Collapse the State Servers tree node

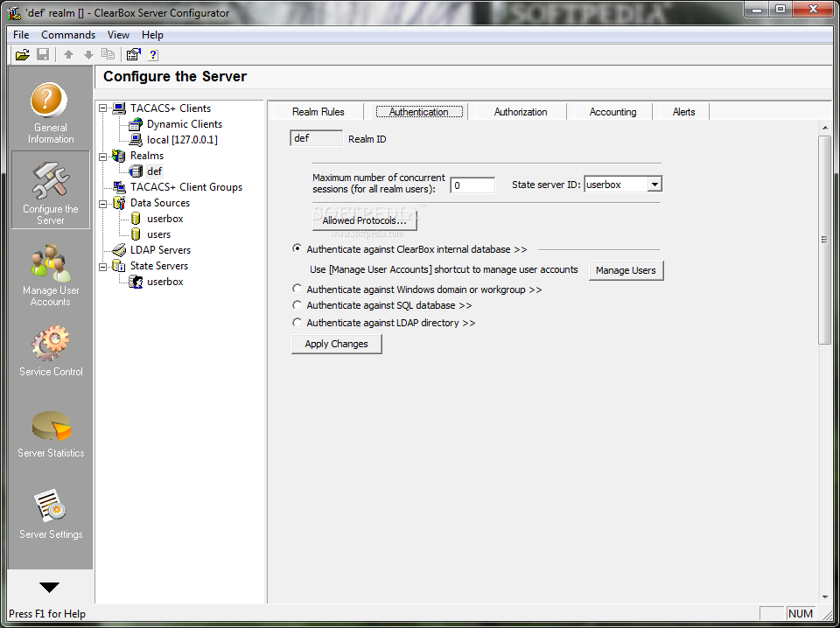coord(103,266)
